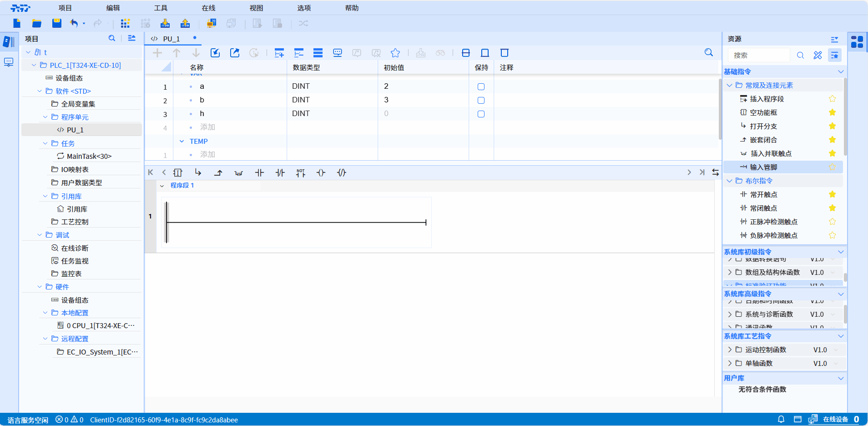
Task: Click the notification bell in status bar
Action: (781, 419)
